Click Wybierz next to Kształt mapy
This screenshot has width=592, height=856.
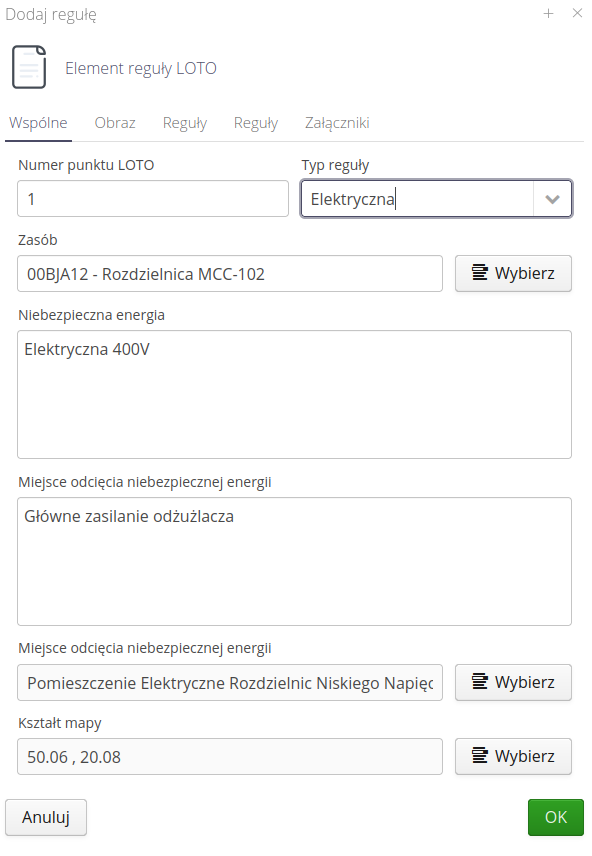click(x=513, y=757)
